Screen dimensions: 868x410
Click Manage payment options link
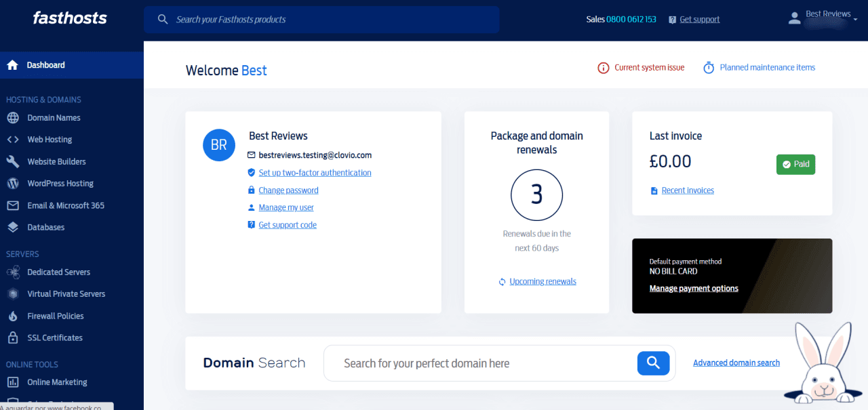pyautogui.click(x=694, y=289)
